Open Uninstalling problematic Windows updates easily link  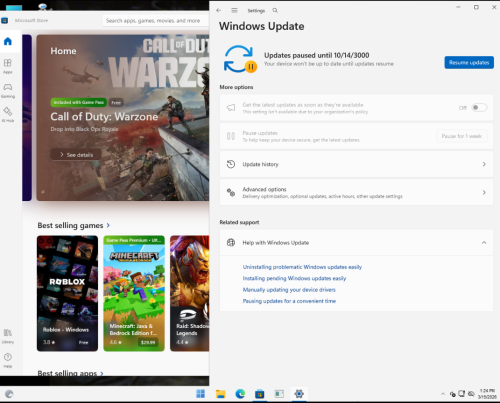(302, 267)
